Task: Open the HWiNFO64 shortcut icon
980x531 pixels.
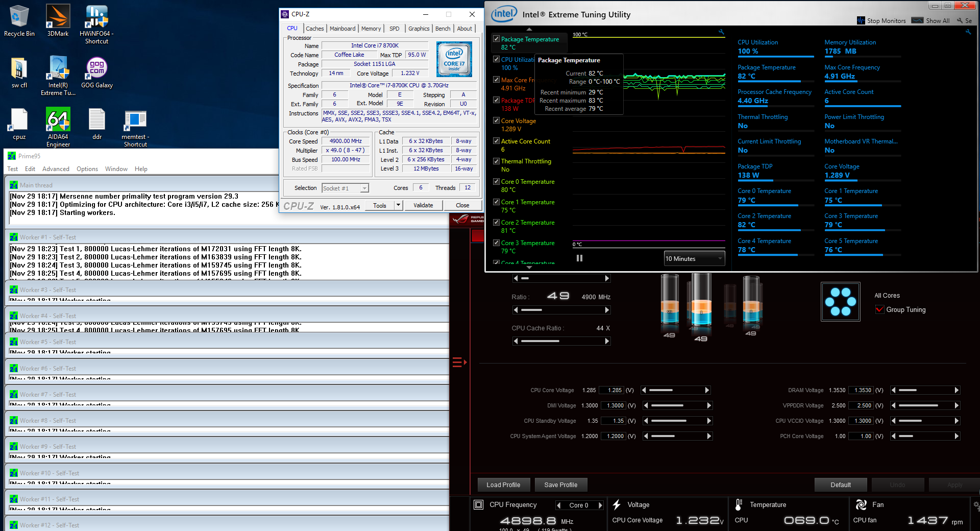Action: pos(96,23)
